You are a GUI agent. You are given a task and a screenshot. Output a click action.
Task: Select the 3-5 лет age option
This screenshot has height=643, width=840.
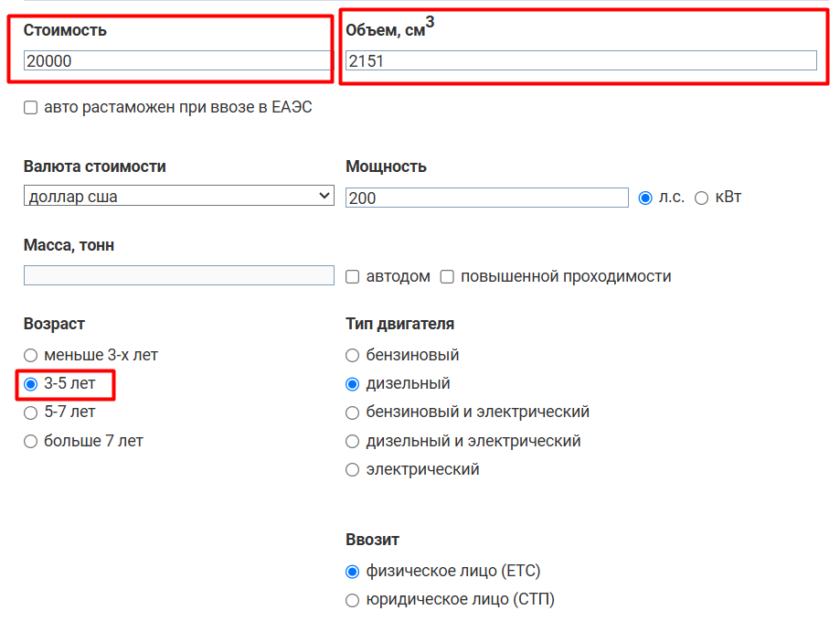tap(30, 384)
